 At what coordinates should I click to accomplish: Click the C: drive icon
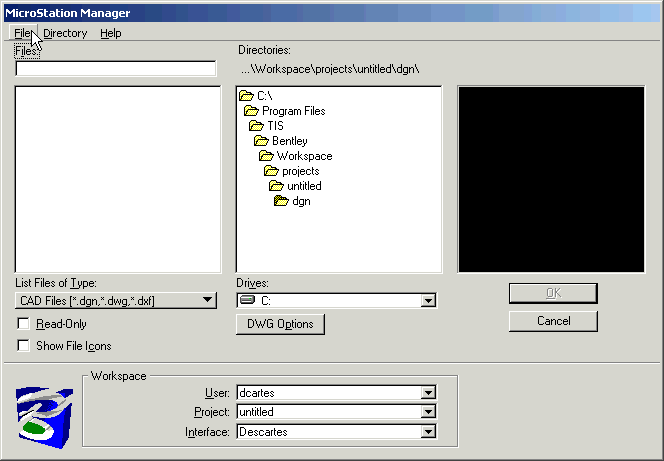[247, 300]
